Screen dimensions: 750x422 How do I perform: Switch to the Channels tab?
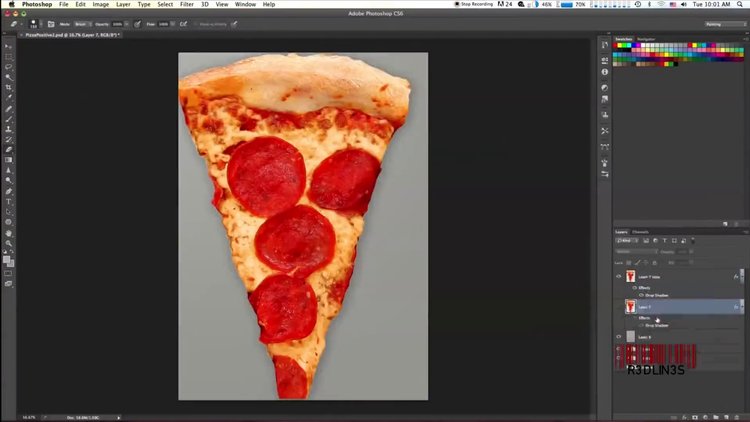point(640,232)
